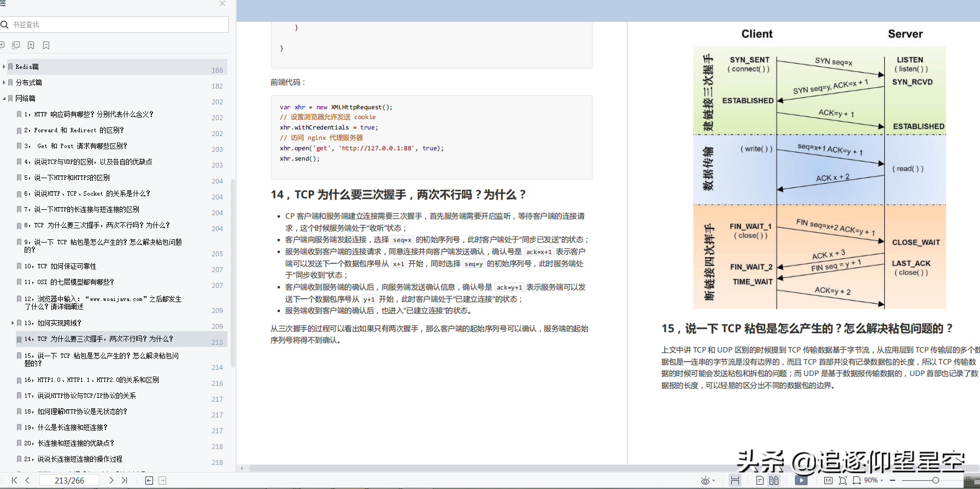
Task: Select the Redis篇 bookmark
Action: (27, 67)
